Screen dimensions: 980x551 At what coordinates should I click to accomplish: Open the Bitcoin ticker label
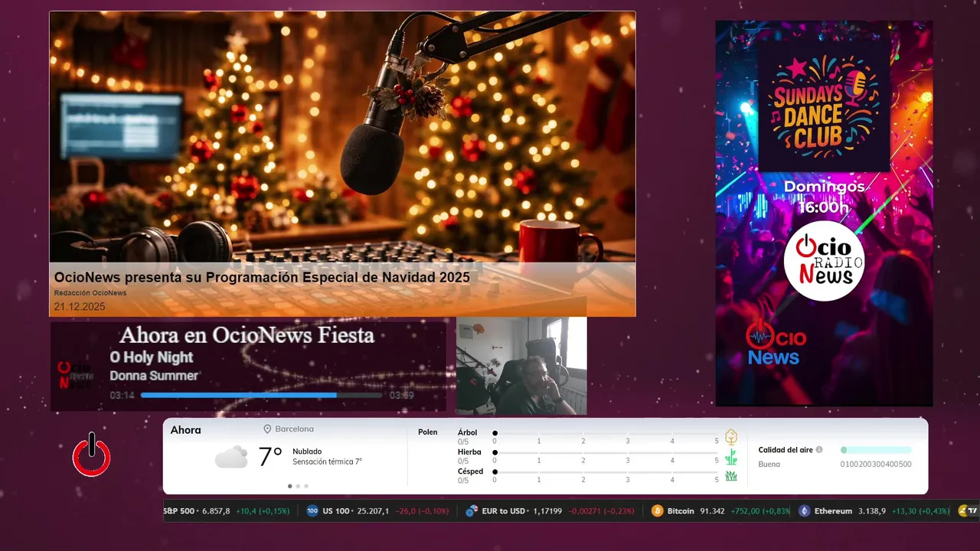tap(681, 511)
